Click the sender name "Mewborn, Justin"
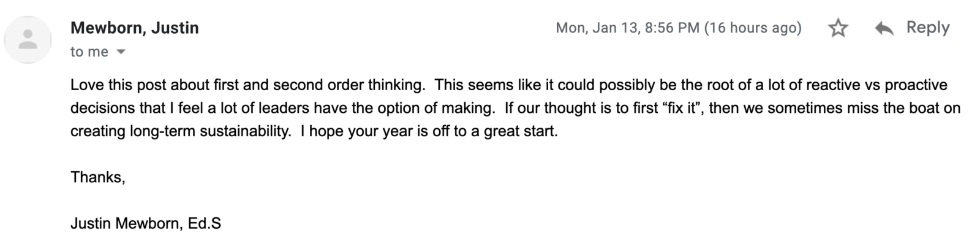 click(135, 28)
